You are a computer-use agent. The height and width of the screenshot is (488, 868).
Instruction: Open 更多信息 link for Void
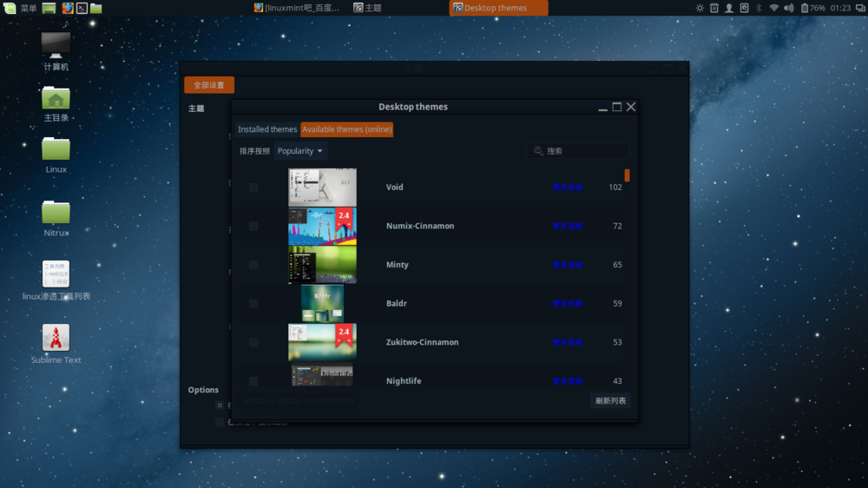click(x=568, y=188)
